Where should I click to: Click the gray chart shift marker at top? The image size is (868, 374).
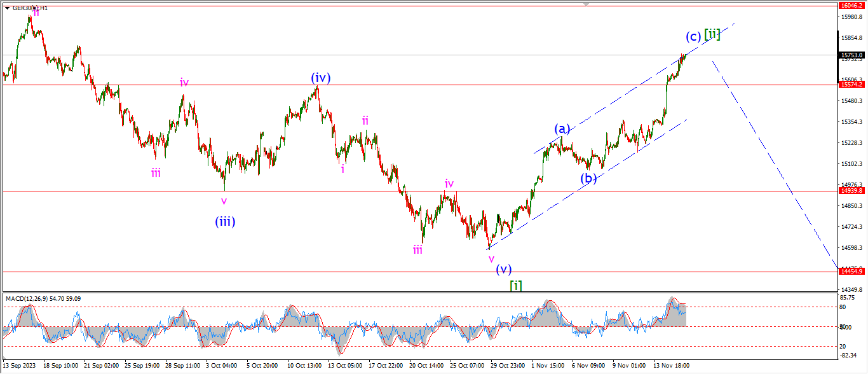(x=586, y=4)
